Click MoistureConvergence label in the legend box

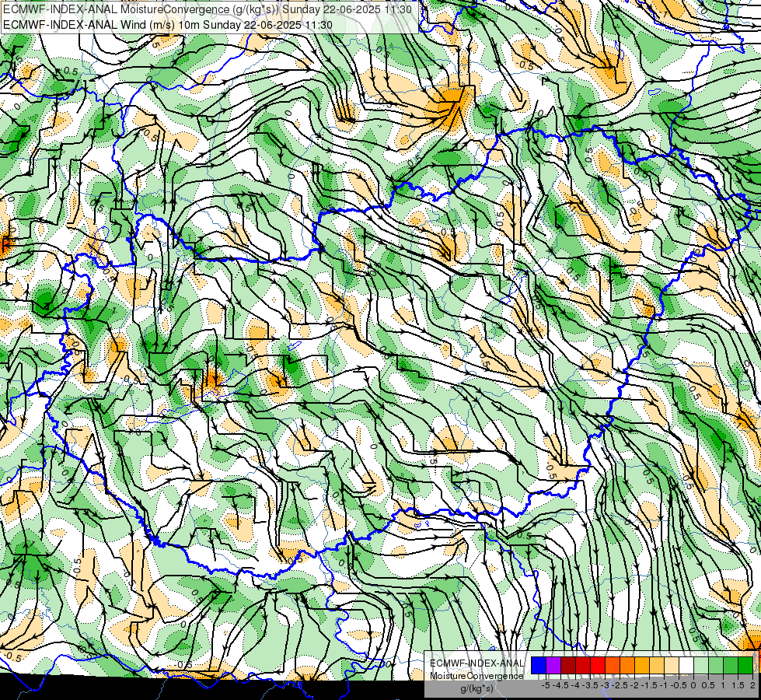point(476,676)
